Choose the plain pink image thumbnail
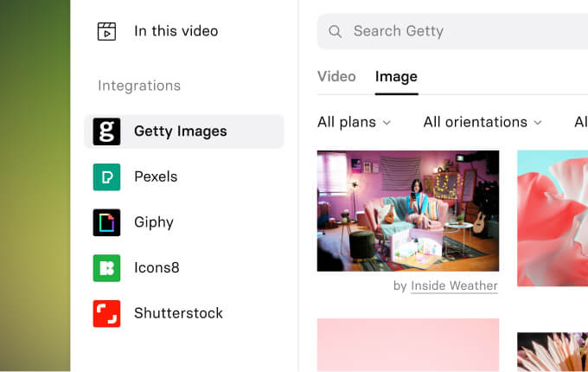Screen dimensions: 588x372 pyautogui.click(x=407, y=344)
